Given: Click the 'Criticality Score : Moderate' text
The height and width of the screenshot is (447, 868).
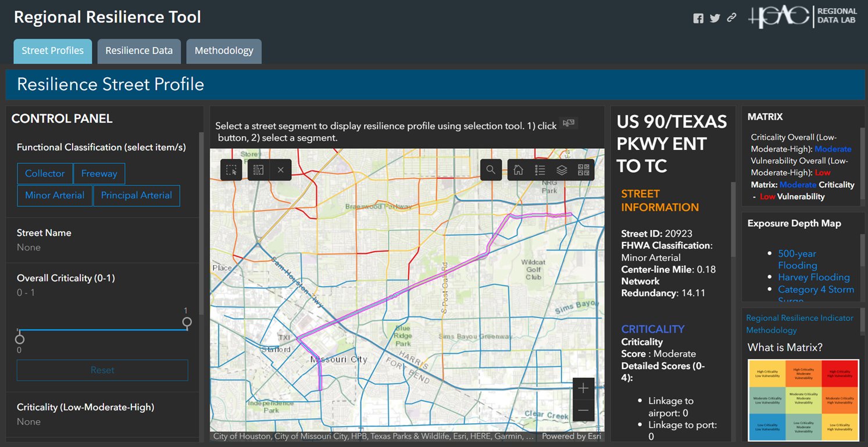Looking at the screenshot, I should [659, 348].
